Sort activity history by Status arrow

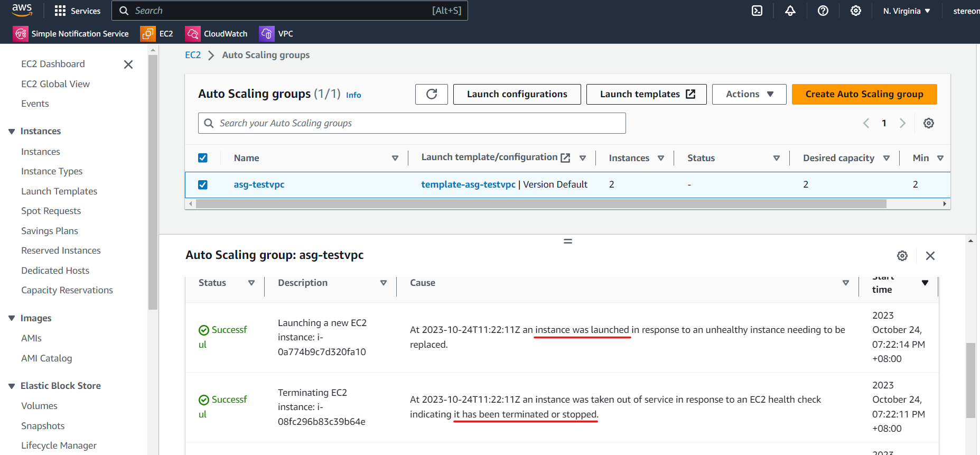tap(251, 283)
